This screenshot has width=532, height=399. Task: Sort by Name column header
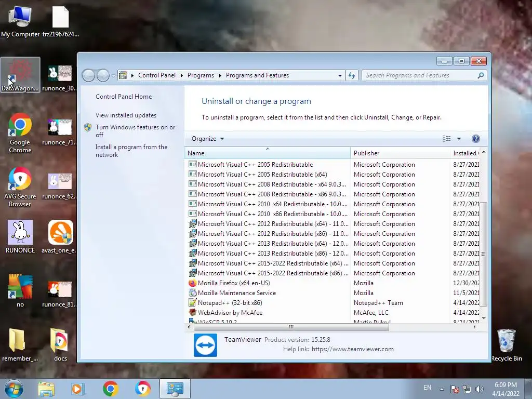[x=268, y=153]
